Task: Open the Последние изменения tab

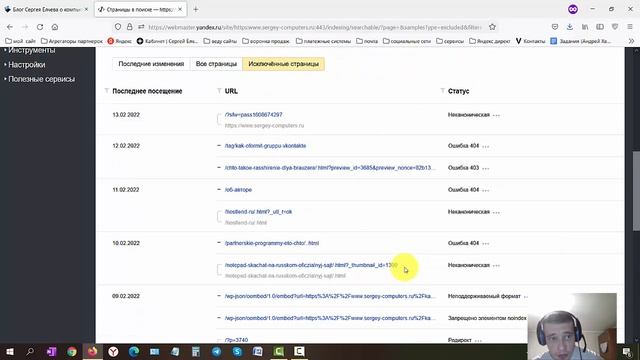Action: [151, 64]
